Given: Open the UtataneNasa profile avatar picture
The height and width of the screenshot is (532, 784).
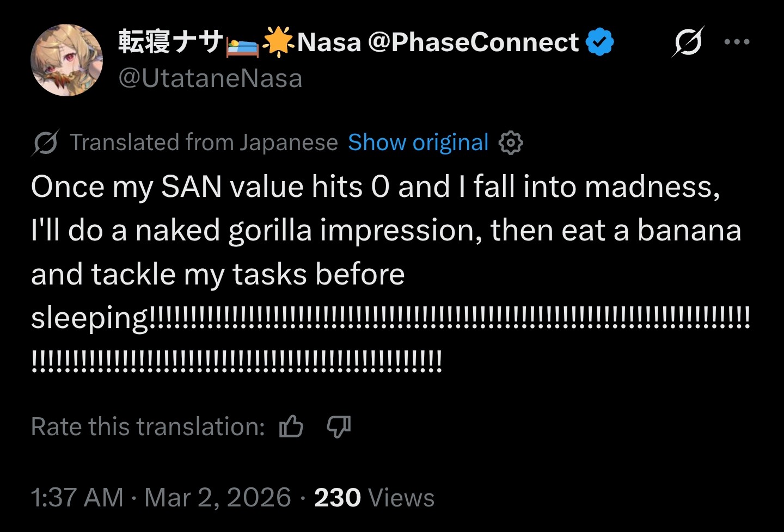Looking at the screenshot, I should (66, 60).
